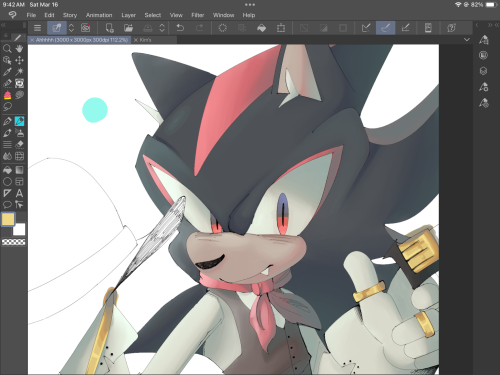
Task: Select the Operation object tool
Action: pyautogui.click(x=7, y=60)
